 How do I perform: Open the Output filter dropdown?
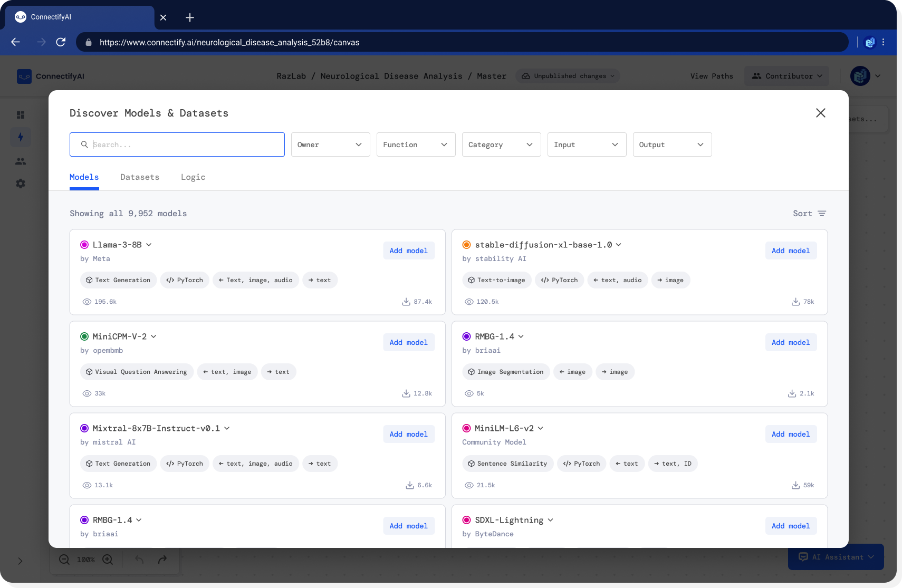673,144
